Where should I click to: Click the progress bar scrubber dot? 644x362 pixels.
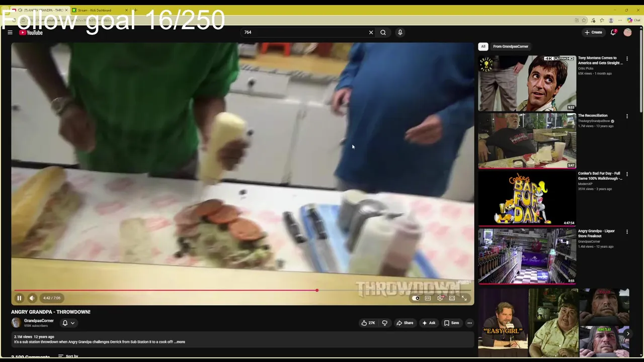[317, 290]
